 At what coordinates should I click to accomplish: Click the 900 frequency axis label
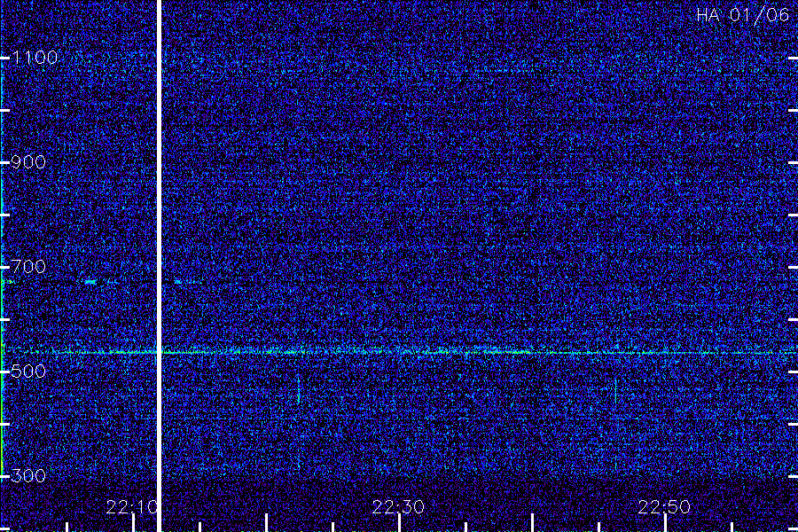click(28, 162)
